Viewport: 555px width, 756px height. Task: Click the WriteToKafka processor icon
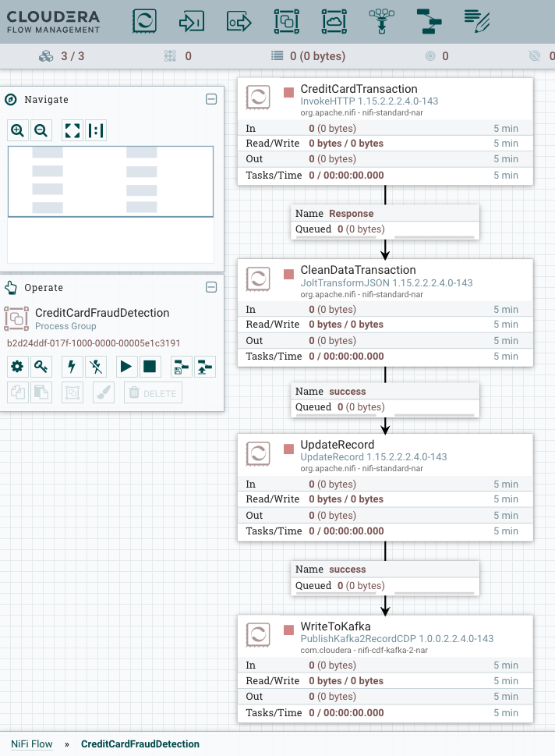(x=258, y=635)
